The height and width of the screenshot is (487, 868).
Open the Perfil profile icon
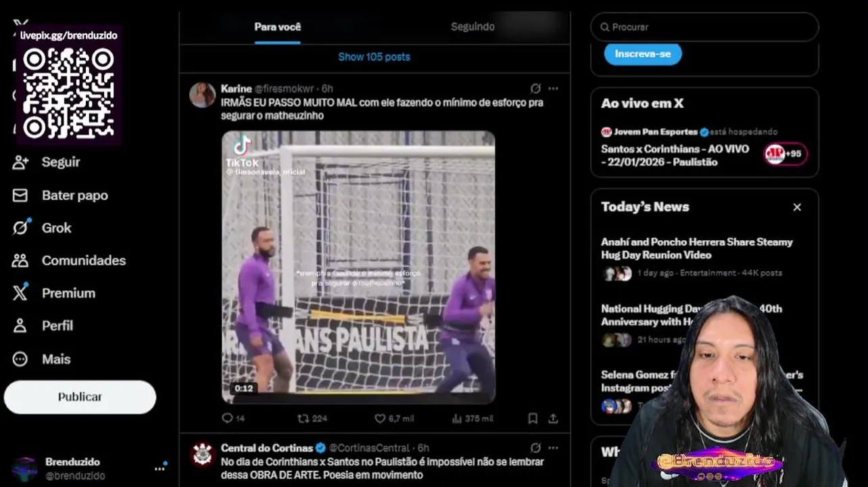pyautogui.click(x=20, y=326)
